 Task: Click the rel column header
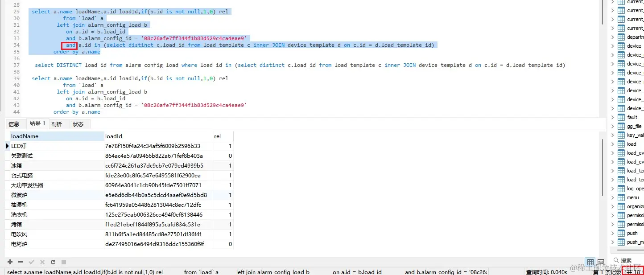tap(223, 136)
